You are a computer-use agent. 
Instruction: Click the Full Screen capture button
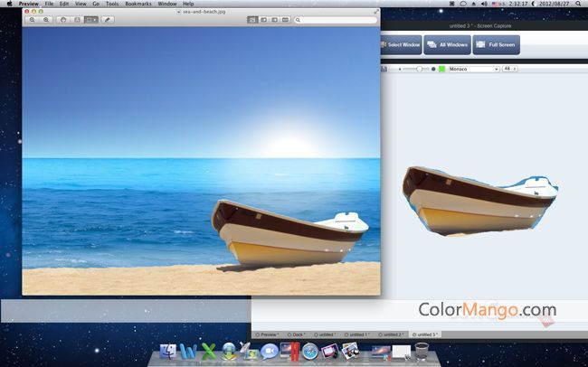point(496,44)
